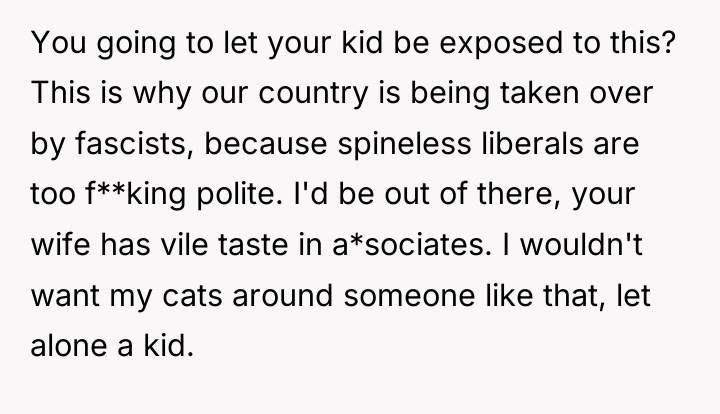Click the word "wouldn't" in the text
Viewport: 720px width, 414px height.
pos(581,244)
